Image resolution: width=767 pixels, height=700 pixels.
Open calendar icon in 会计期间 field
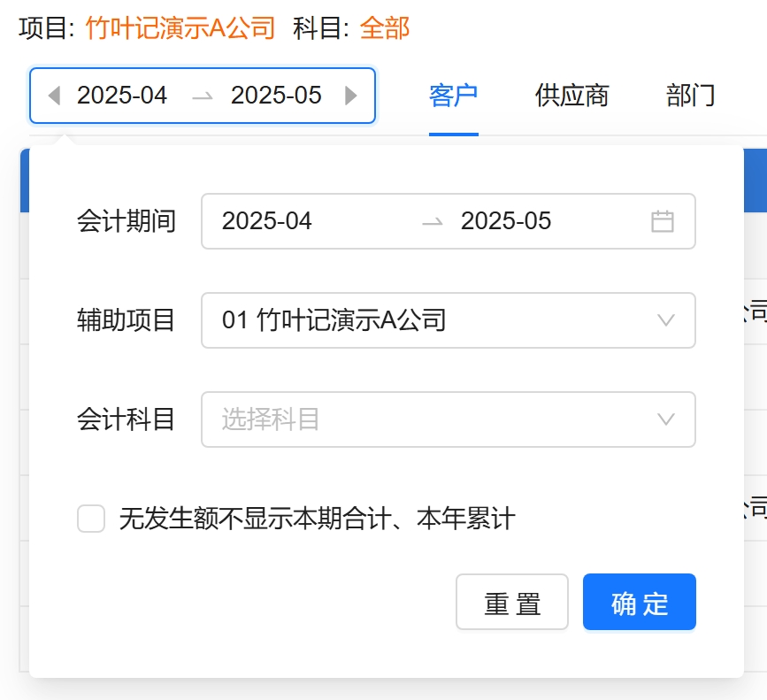[662, 221]
